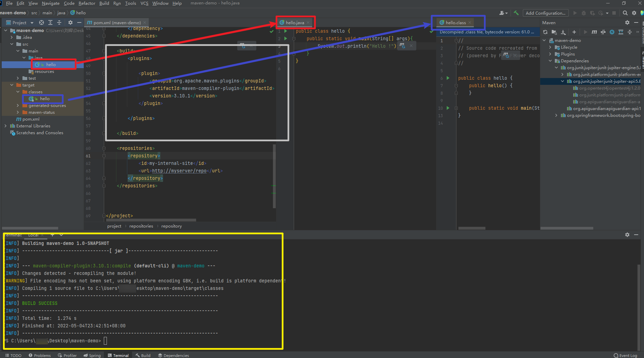Open the Problems tool window
644x358 pixels.
(40, 355)
